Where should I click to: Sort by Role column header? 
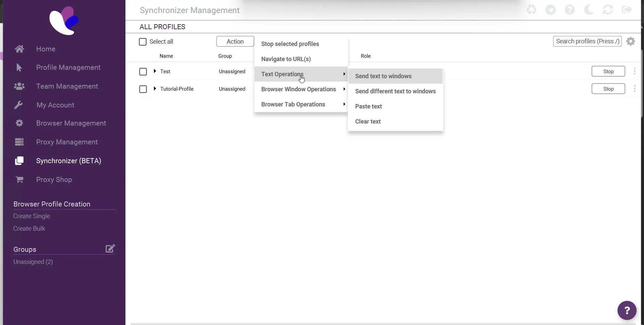tap(366, 56)
